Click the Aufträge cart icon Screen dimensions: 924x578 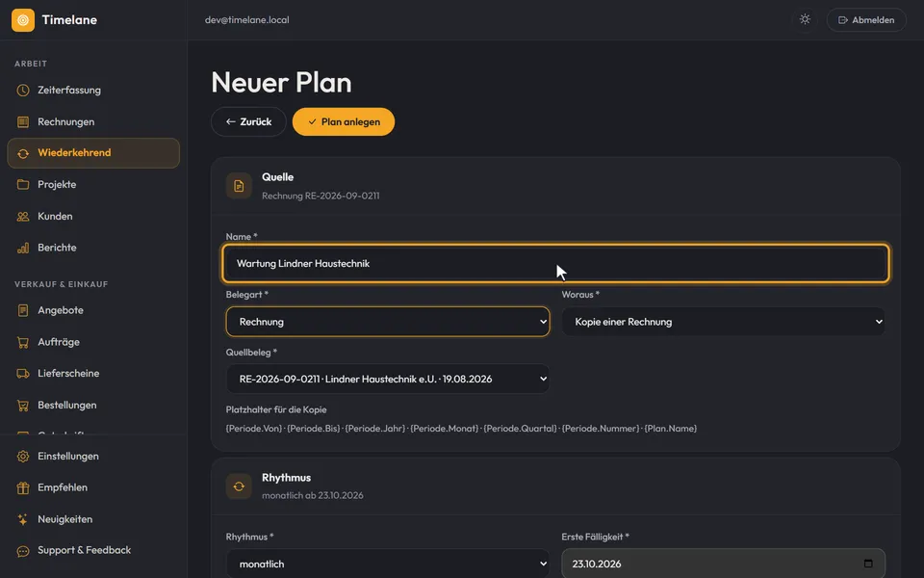(x=23, y=342)
